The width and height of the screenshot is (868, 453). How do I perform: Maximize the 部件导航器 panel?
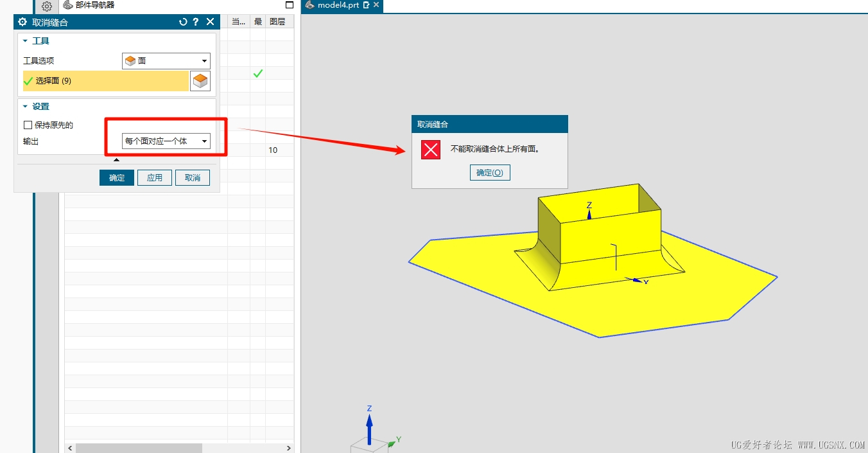click(x=289, y=5)
